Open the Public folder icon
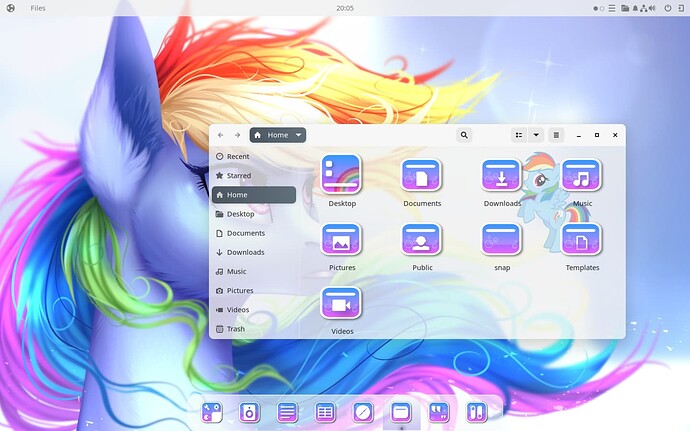 point(422,239)
